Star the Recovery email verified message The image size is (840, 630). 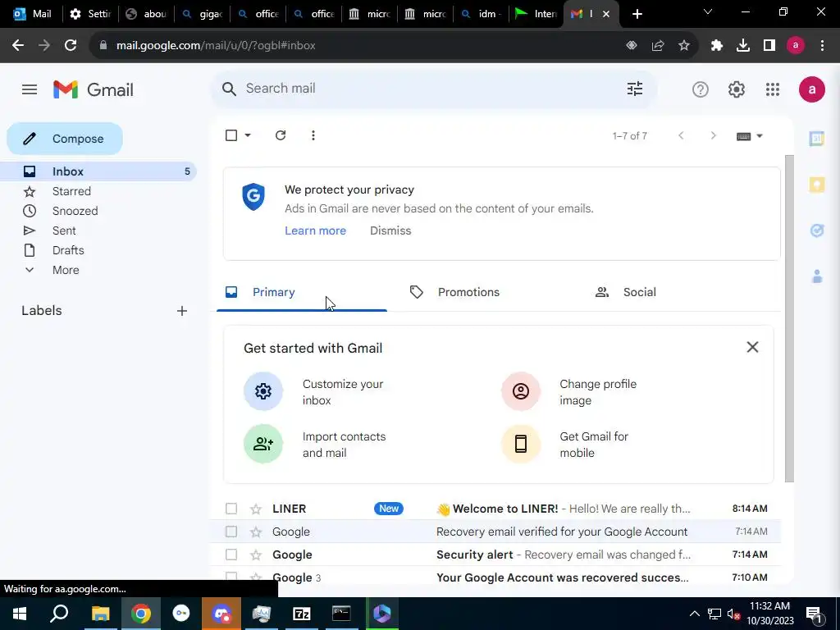(x=256, y=532)
